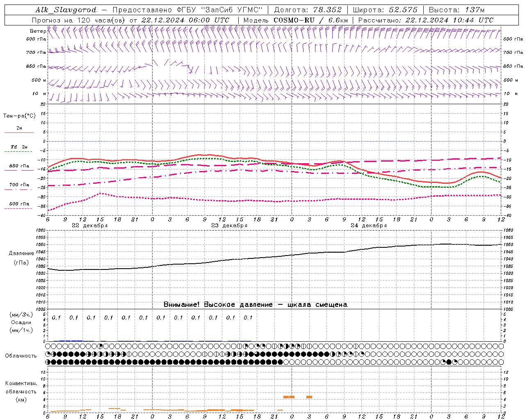Select the model label COSMO-RU / 6.6км
525x420 pixels.
tap(311, 20)
